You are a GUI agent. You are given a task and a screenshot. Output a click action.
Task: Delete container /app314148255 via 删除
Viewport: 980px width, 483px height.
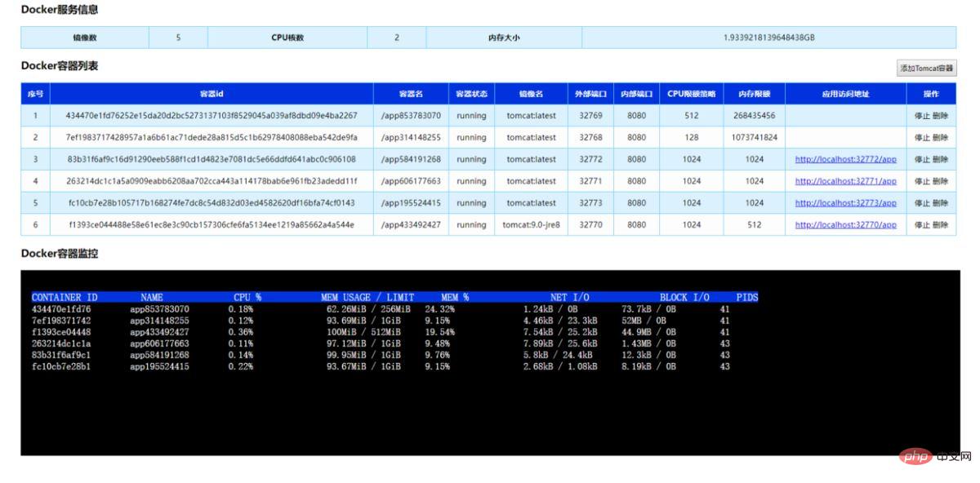940,138
